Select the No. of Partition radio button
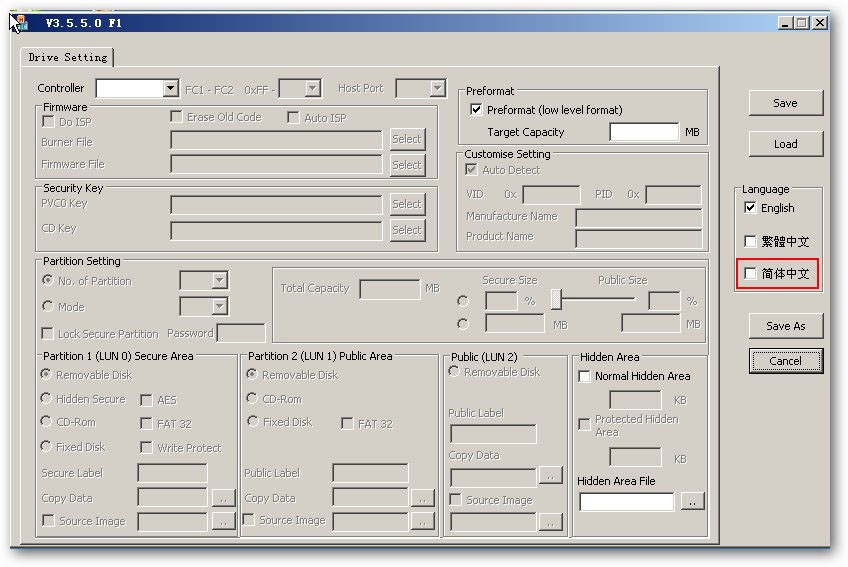The height and width of the screenshot is (567, 848). pyautogui.click(x=48, y=280)
